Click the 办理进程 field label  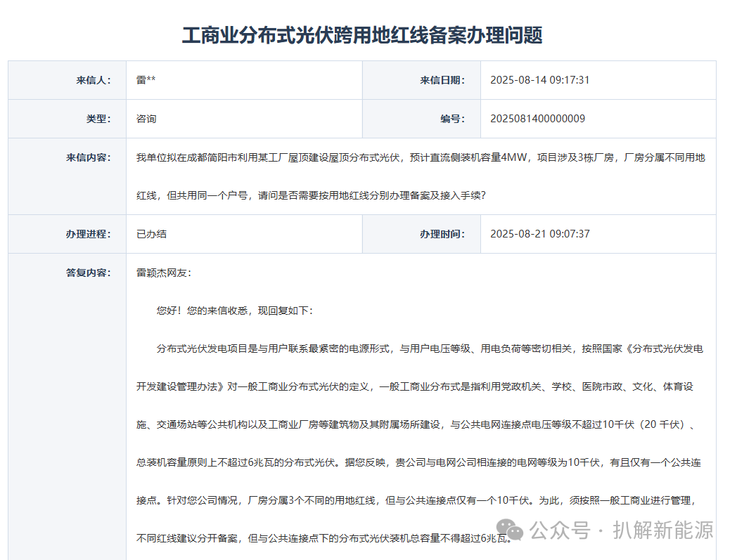[x=88, y=234]
